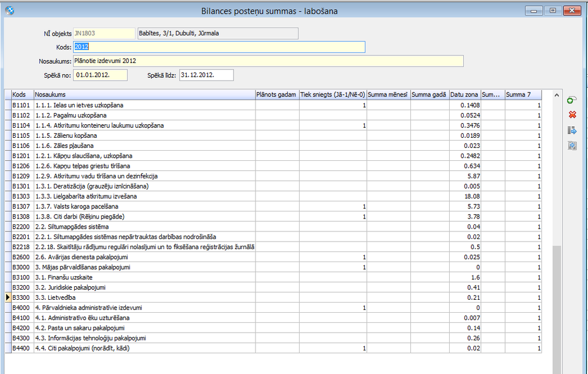Click the two-documents copy icon with arrow
The height and width of the screenshot is (374, 588).
pyautogui.click(x=572, y=145)
